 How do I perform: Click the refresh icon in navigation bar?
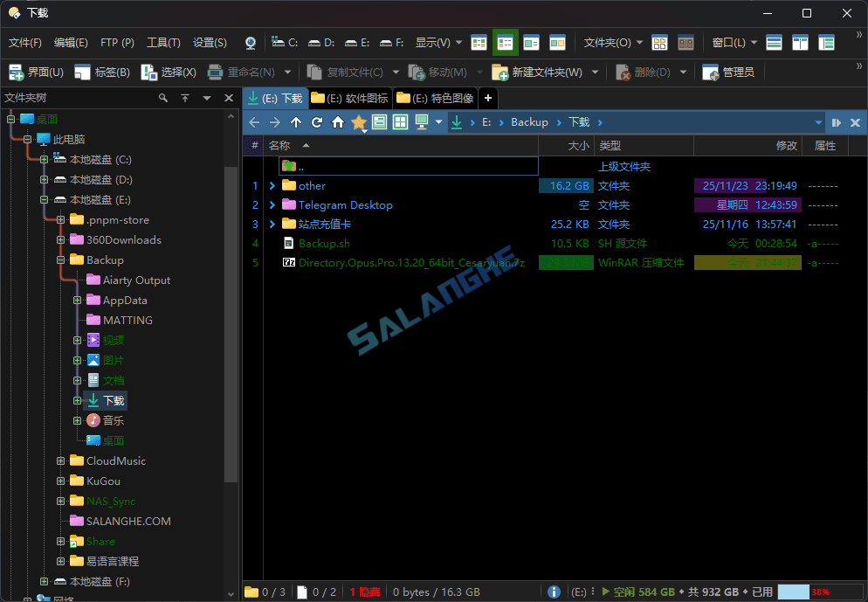317,122
